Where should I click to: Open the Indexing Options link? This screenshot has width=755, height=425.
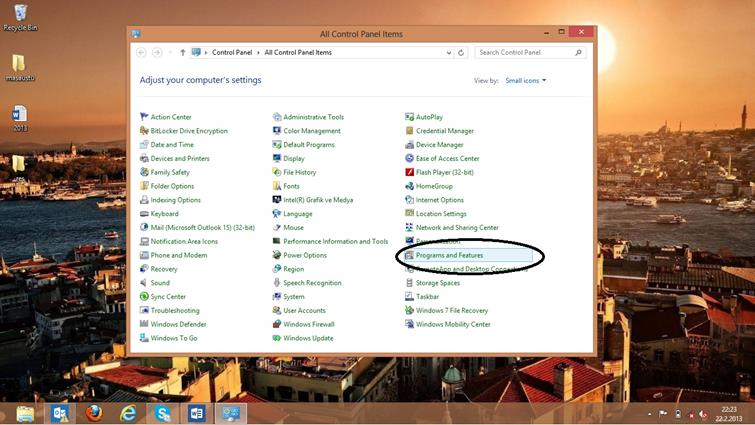tap(176, 200)
